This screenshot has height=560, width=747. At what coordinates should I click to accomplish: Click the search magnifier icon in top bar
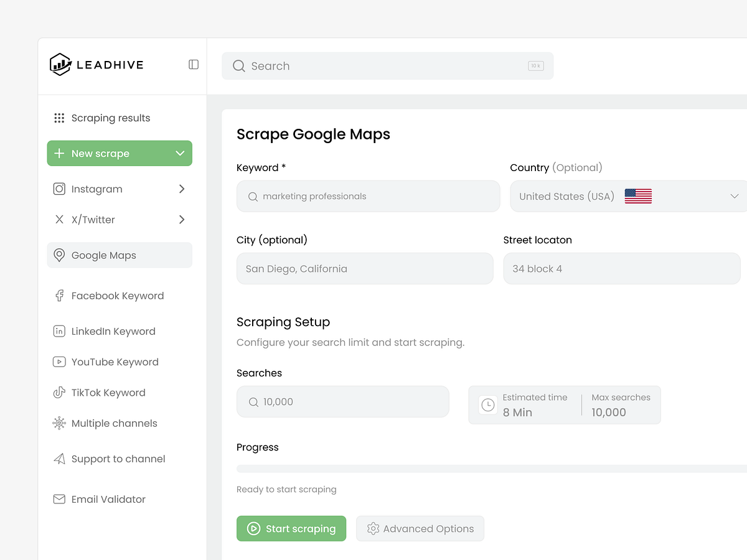click(x=239, y=66)
